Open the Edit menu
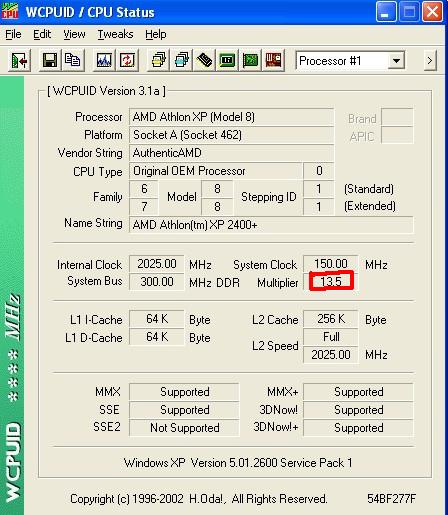448x515 pixels. (42, 34)
